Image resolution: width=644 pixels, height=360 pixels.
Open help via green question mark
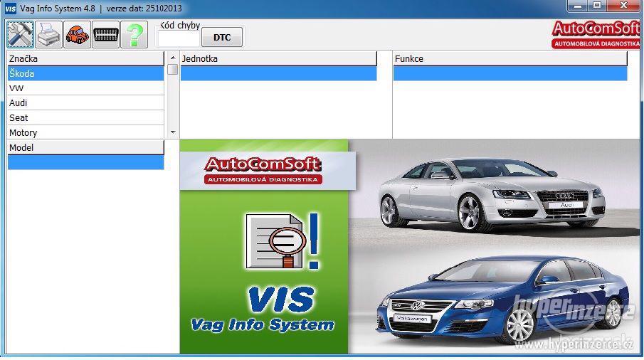click(x=134, y=35)
